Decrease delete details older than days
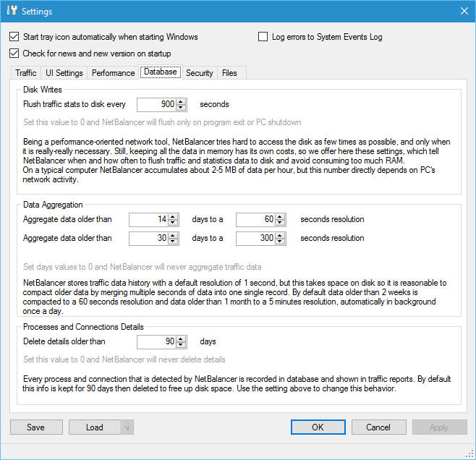The height and width of the screenshot is (460, 476). [x=181, y=345]
